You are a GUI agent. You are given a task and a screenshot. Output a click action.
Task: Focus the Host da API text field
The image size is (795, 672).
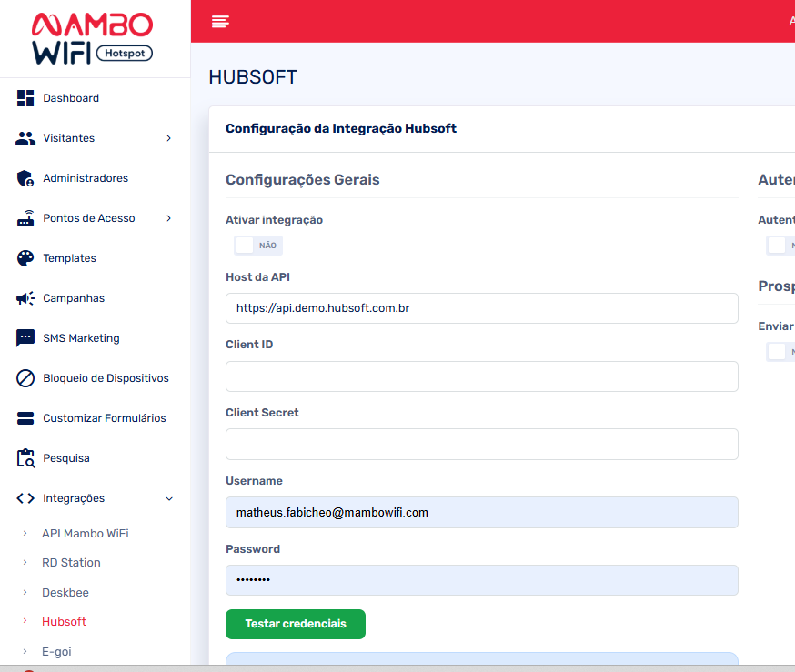(481, 308)
